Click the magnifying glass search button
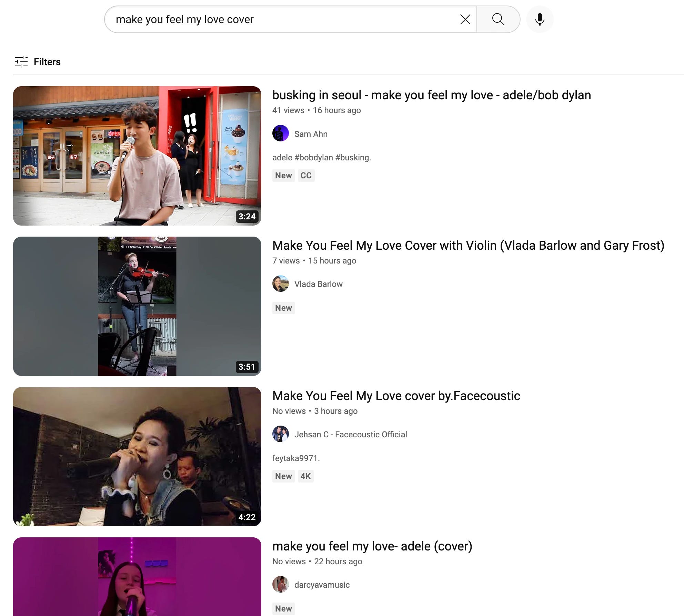684x616 pixels. click(498, 19)
